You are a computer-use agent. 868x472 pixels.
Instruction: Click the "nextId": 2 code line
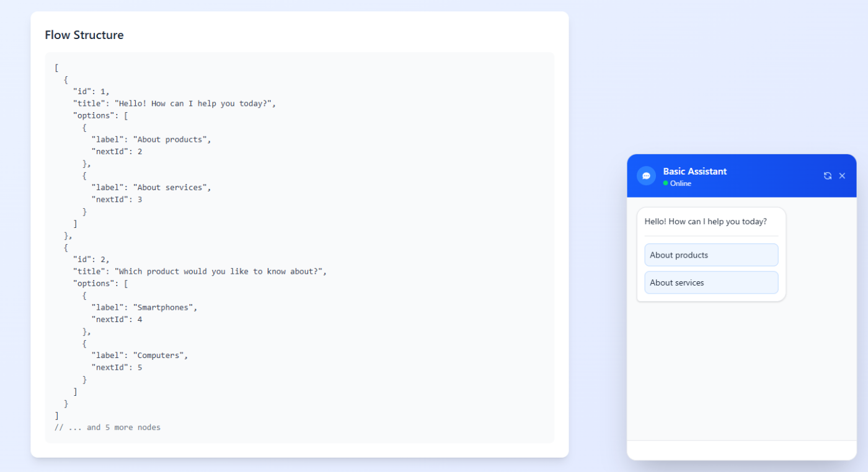click(117, 152)
